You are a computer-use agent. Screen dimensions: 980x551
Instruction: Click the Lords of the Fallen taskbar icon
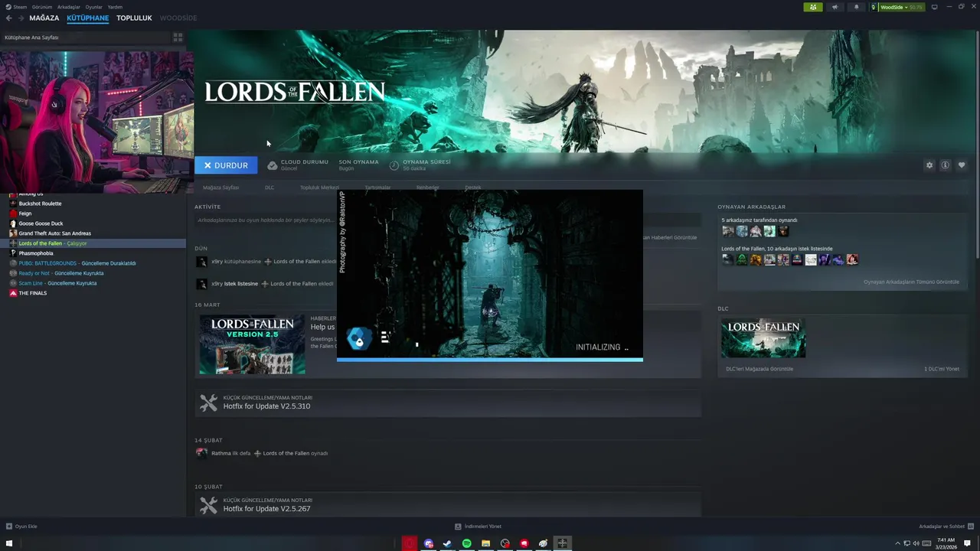[562, 543]
